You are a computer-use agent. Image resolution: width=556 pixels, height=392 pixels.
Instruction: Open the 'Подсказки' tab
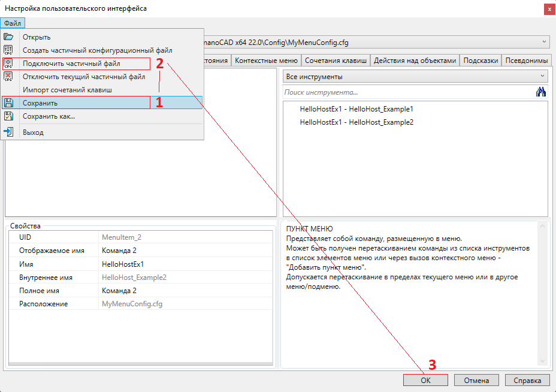[x=481, y=61]
